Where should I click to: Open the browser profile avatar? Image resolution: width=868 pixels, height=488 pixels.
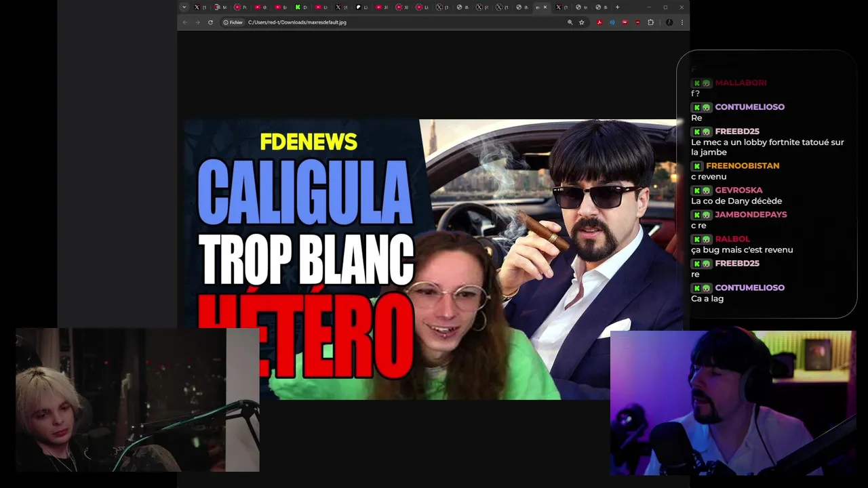pyautogui.click(x=669, y=22)
